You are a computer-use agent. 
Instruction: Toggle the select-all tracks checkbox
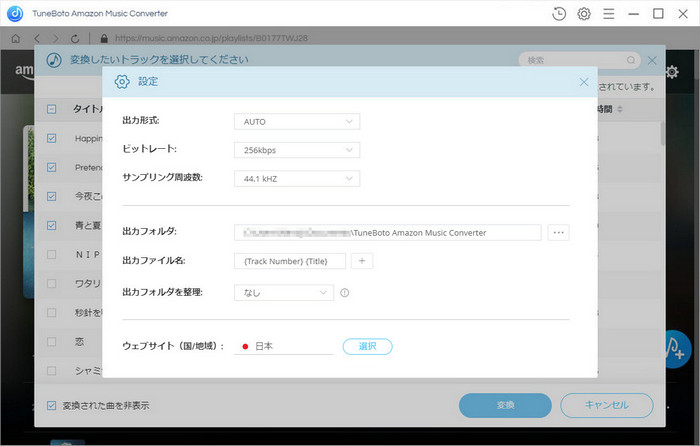tap(52, 109)
